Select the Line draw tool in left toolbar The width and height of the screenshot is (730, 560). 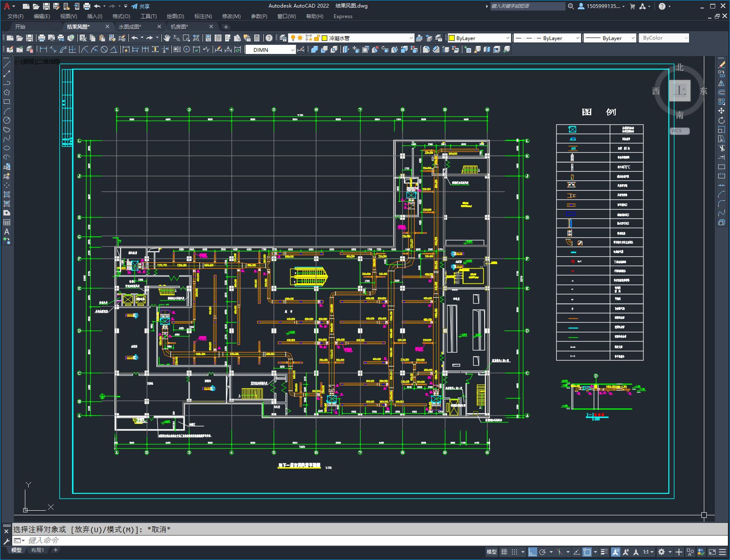click(x=7, y=65)
